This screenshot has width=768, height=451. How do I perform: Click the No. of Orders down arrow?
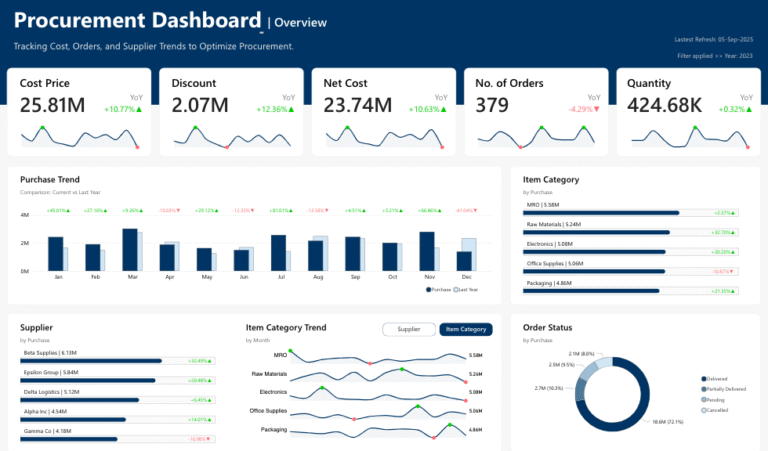pyautogui.click(x=597, y=109)
